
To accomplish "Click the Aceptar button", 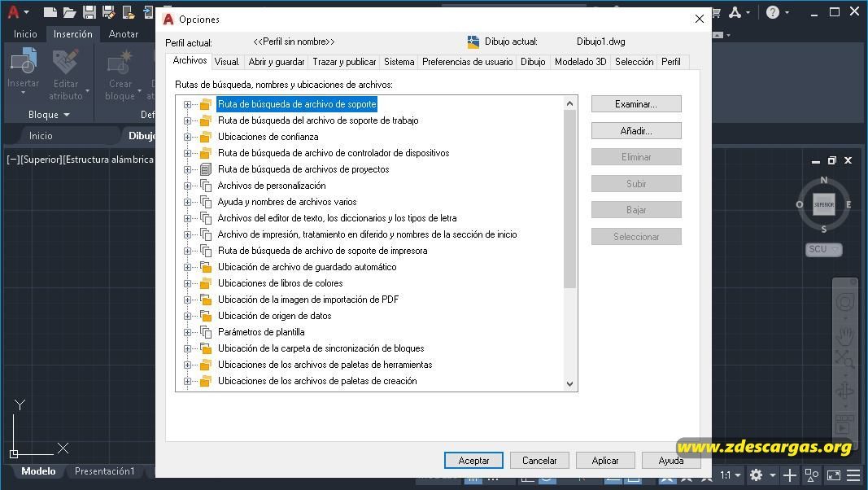I will [x=473, y=461].
